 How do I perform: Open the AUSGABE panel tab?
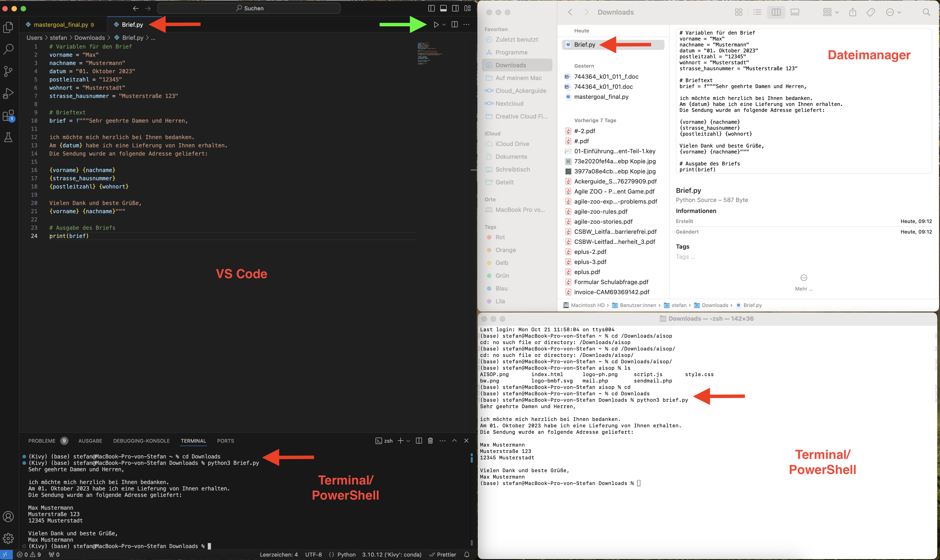tap(90, 441)
